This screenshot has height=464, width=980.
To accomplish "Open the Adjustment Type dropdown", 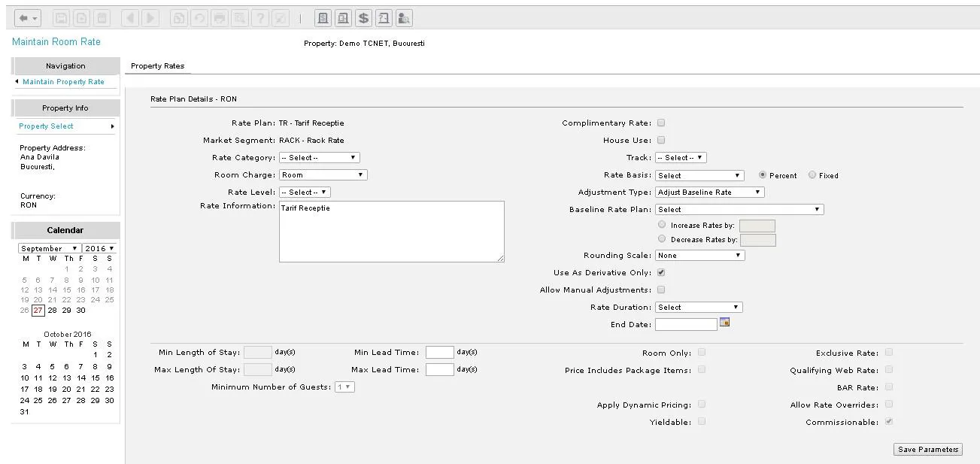I will point(710,193).
